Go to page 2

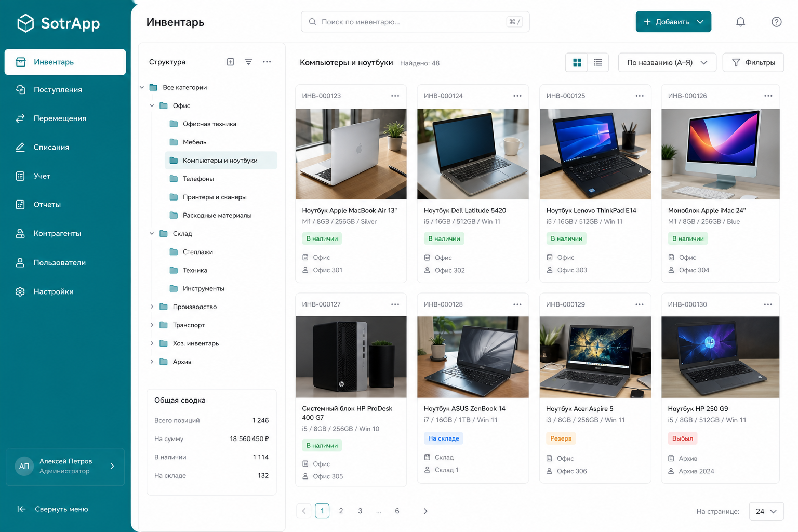(341, 511)
